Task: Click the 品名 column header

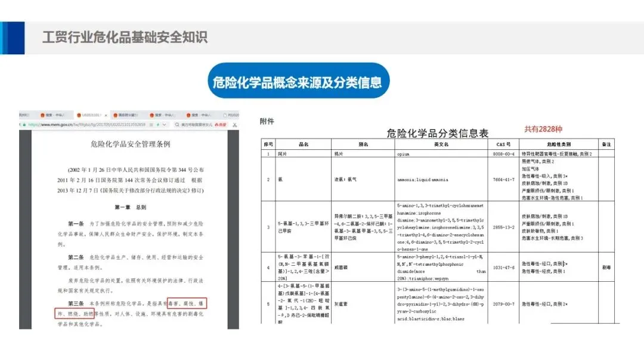Action: (x=304, y=144)
